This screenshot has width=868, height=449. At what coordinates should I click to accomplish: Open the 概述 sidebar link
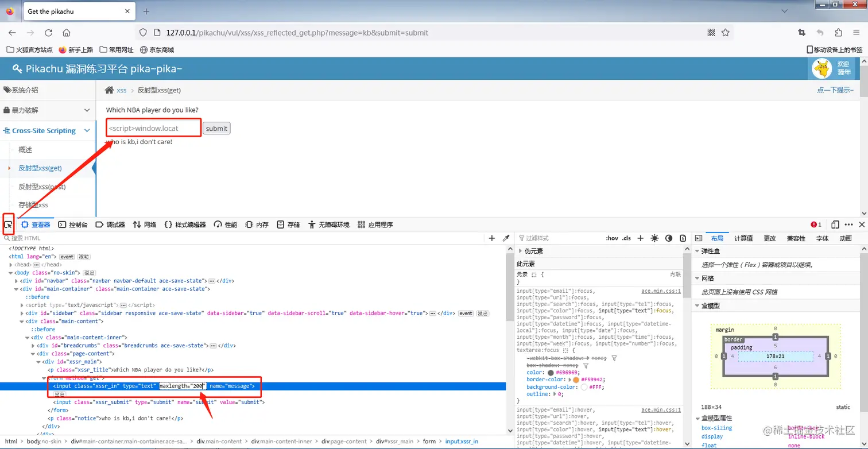click(25, 150)
